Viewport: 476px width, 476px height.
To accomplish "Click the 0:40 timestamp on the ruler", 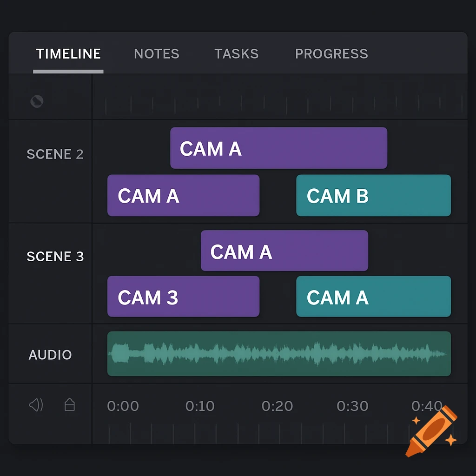I will click(428, 406).
